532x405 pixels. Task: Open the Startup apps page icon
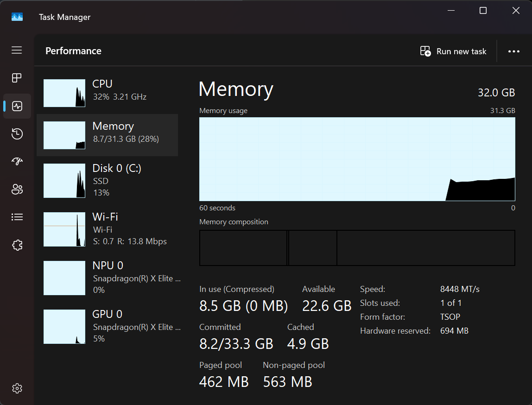point(17,161)
